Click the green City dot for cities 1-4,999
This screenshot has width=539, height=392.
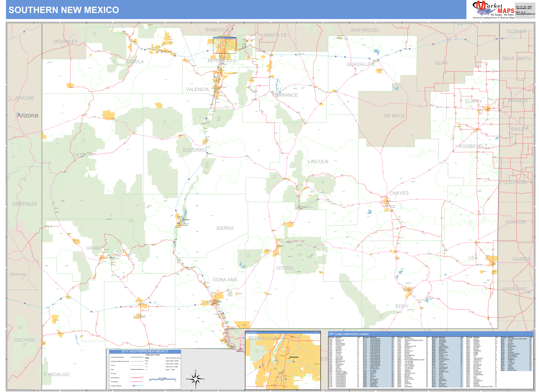145,370
